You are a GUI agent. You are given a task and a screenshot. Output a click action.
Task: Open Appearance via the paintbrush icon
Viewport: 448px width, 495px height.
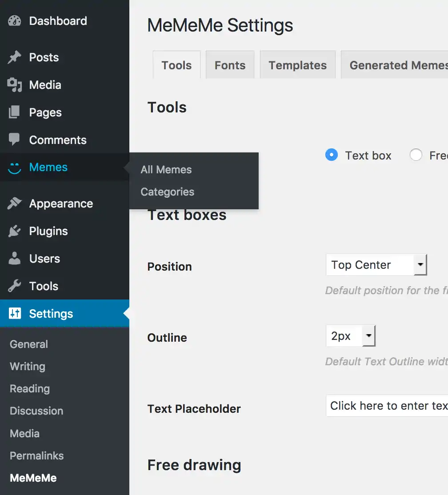click(14, 204)
